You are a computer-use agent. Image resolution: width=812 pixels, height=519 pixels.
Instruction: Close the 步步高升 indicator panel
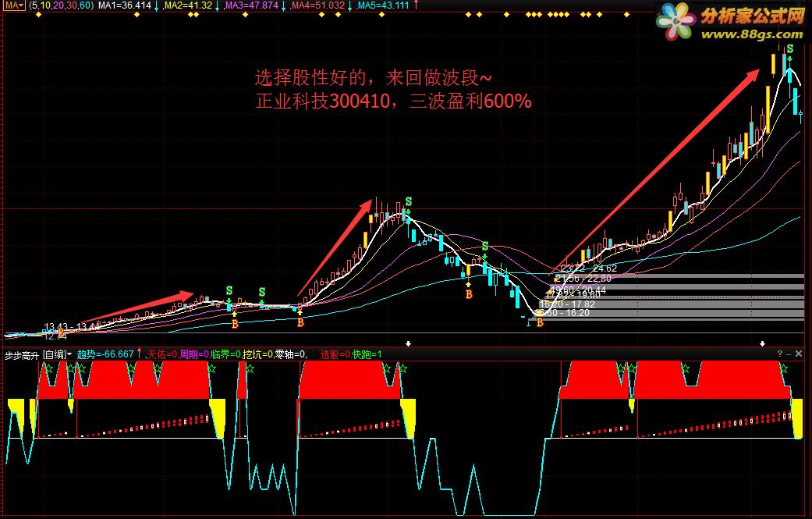[799, 354]
